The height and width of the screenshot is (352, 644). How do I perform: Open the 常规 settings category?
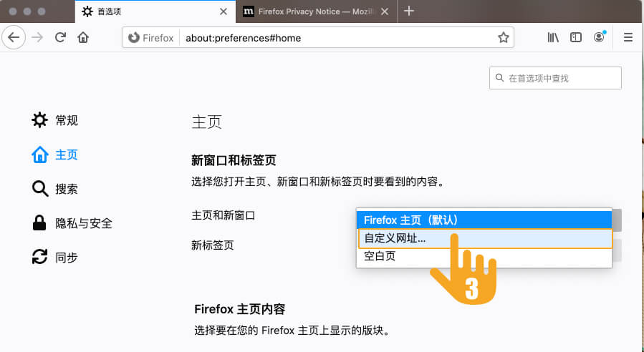[54, 120]
